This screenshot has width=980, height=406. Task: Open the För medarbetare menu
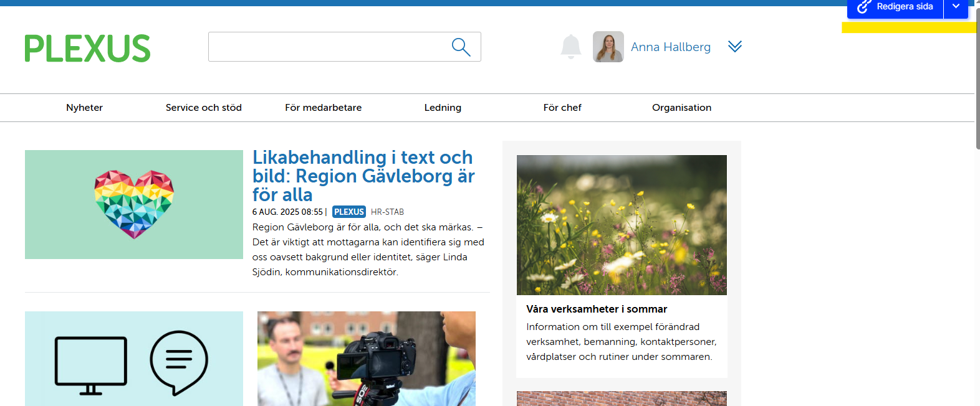[x=324, y=108]
